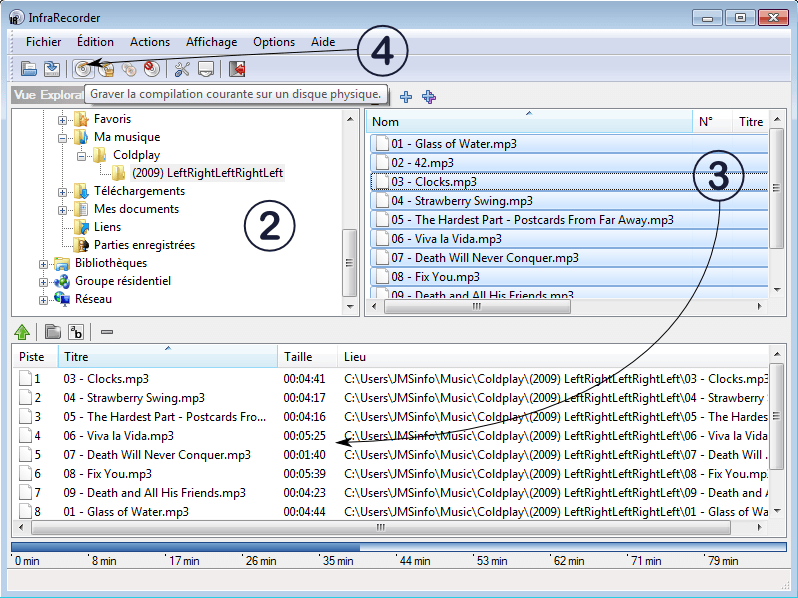Screen dimensions: 798x598
Task: Expand Téléchargements tree node
Action: pos(62,192)
